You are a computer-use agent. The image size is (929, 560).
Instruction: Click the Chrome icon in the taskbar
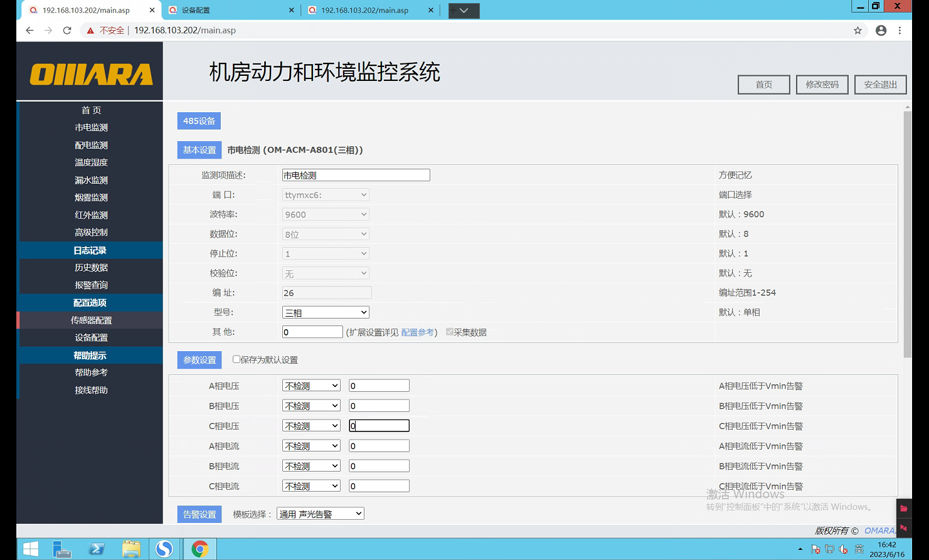[199, 549]
